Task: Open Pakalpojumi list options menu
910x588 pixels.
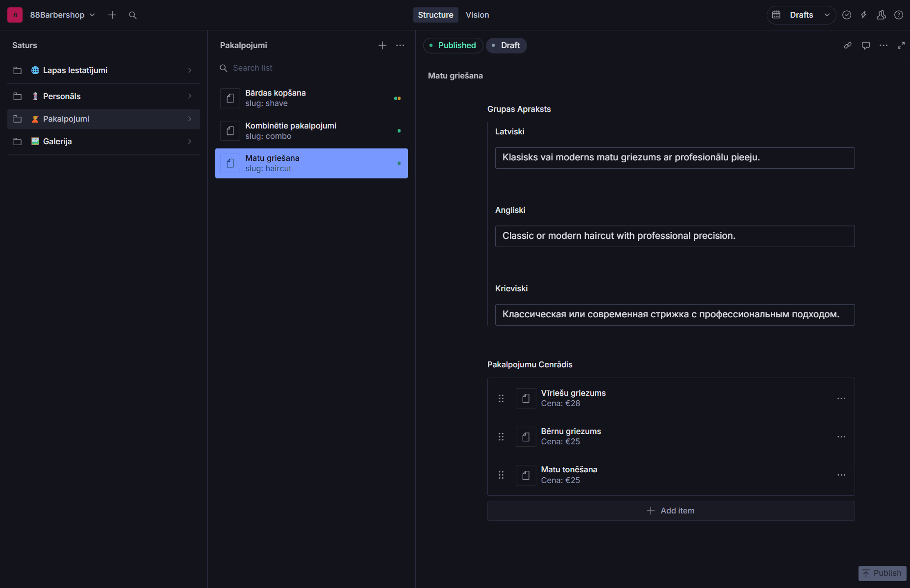Action: pyautogui.click(x=400, y=45)
